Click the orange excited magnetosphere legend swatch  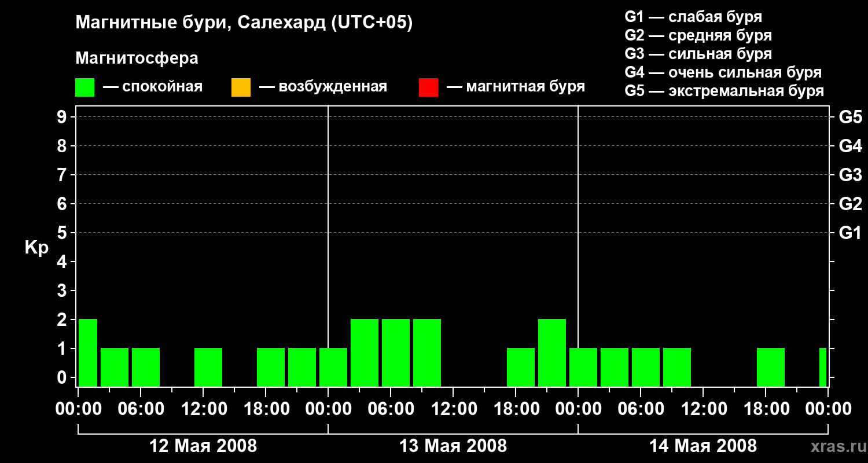click(x=241, y=87)
